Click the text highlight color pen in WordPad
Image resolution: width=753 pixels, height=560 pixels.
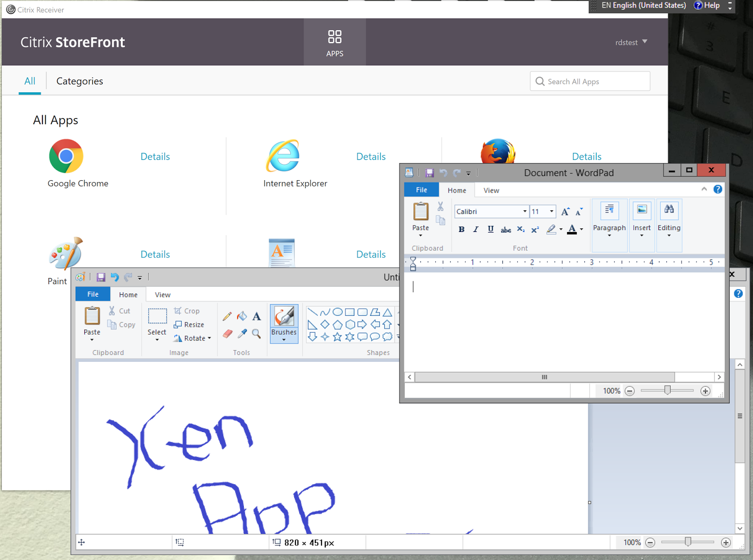pyautogui.click(x=551, y=230)
